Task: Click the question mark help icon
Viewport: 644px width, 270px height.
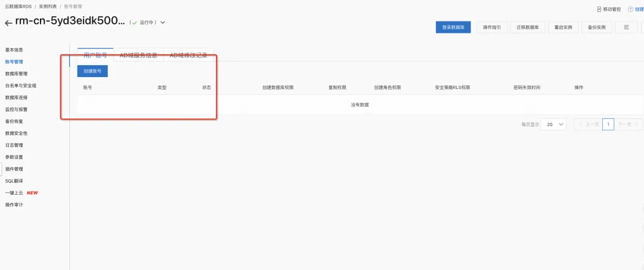Action: tap(630, 9)
